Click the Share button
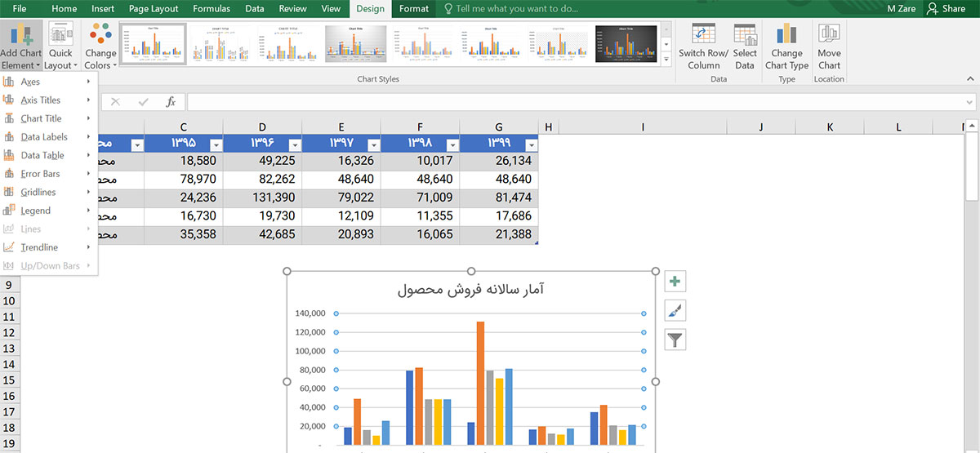980x453 pixels. pyautogui.click(x=946, y=9)
